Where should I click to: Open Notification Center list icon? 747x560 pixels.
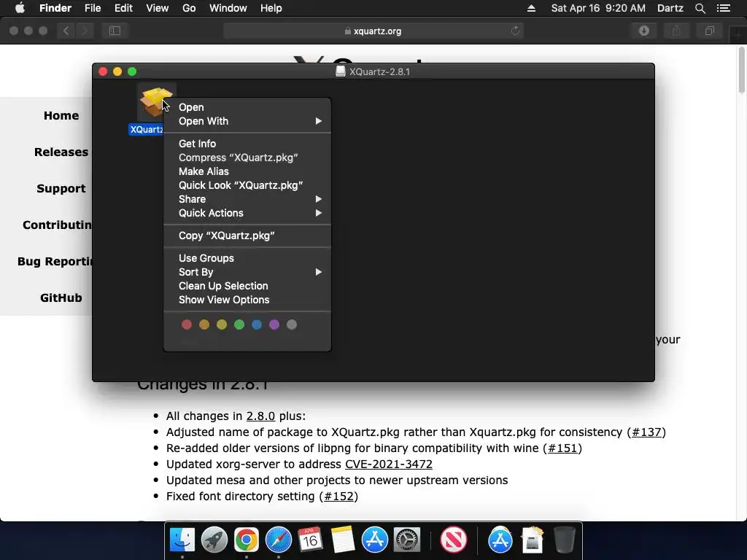coord(724,8)
